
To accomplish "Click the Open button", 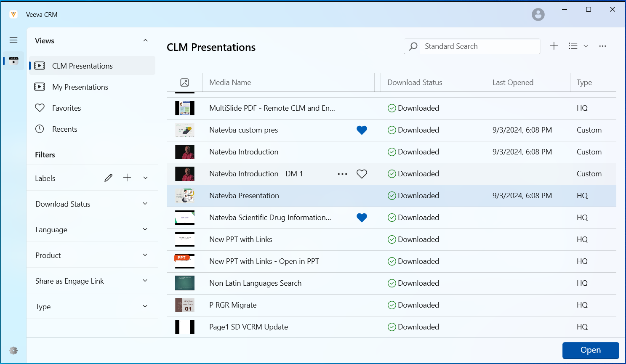I will coord(590,350).
